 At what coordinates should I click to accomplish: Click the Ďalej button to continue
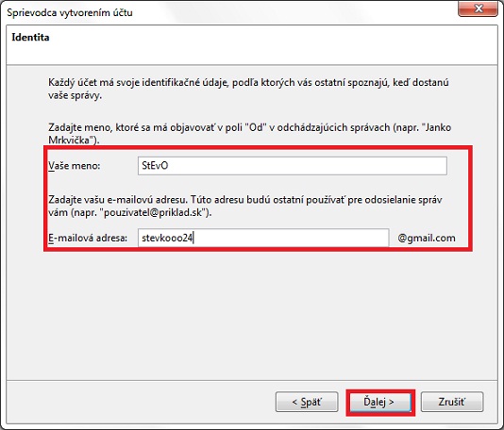click(380, 402)
